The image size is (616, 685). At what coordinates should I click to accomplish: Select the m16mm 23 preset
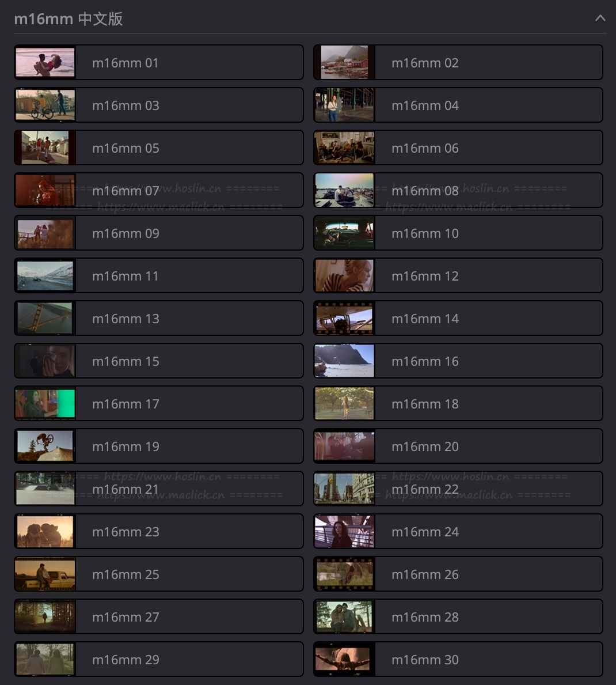[159, 531]
